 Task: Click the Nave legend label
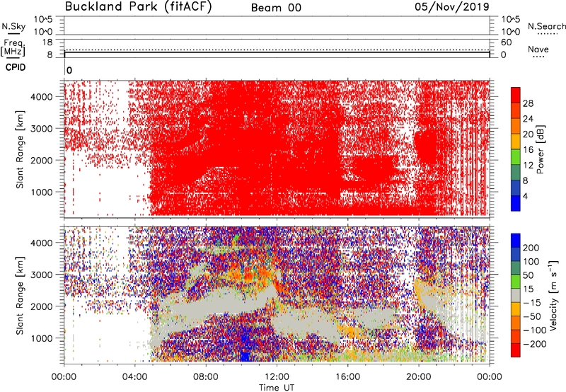[x=538, y=50]
